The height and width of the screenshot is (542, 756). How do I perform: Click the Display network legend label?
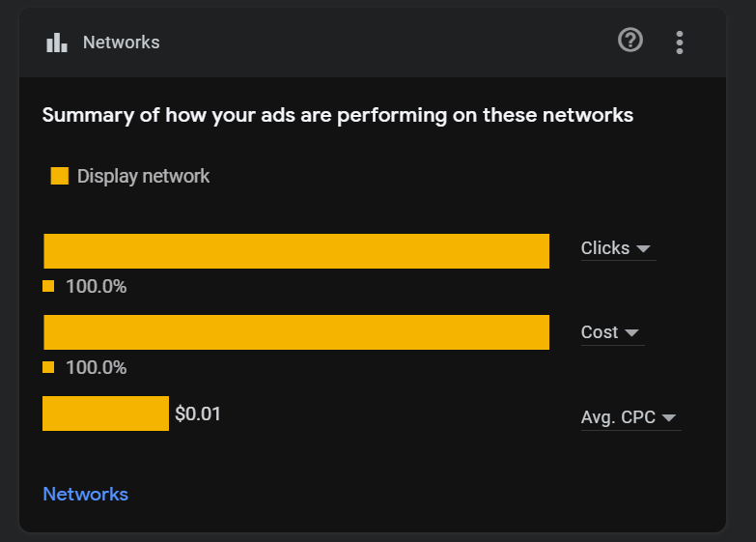click(x=143, y=176)
